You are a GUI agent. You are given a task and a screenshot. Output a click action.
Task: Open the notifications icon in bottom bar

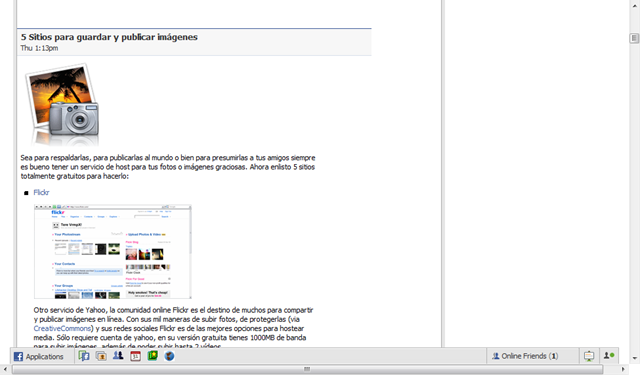[x=589, y=356]
